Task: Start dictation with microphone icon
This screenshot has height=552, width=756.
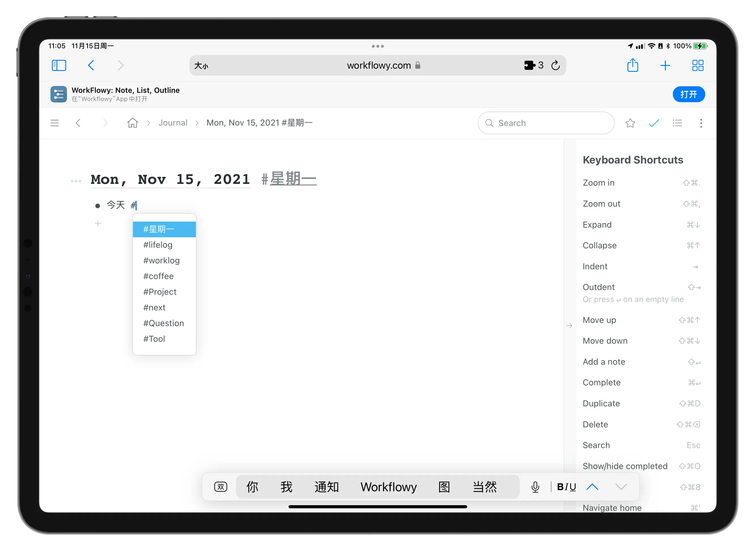Action: (x=535, y=487)
